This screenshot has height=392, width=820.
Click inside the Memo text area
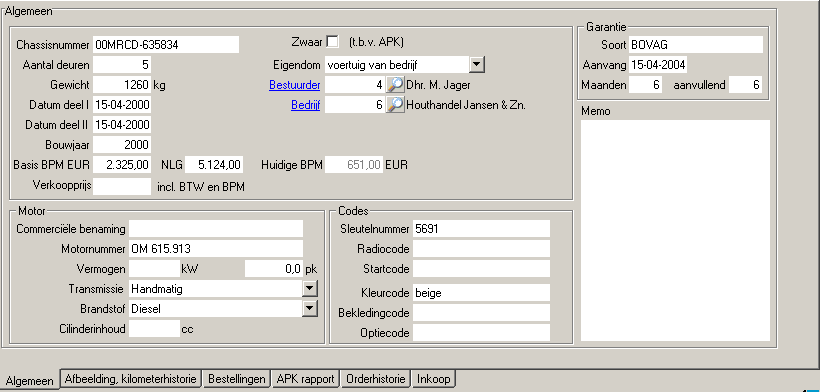pyautogui.click(x=675, y=230)
